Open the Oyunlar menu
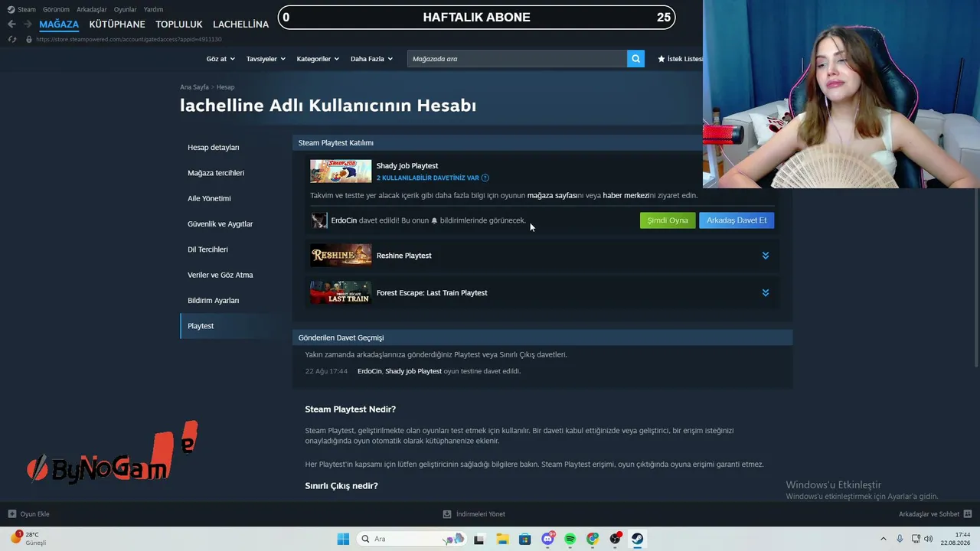 point(125,10)
